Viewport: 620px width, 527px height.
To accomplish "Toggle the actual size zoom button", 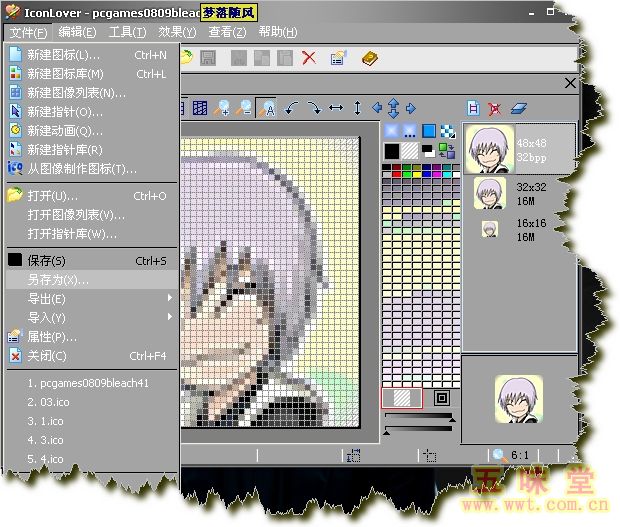I will (267, 108).
